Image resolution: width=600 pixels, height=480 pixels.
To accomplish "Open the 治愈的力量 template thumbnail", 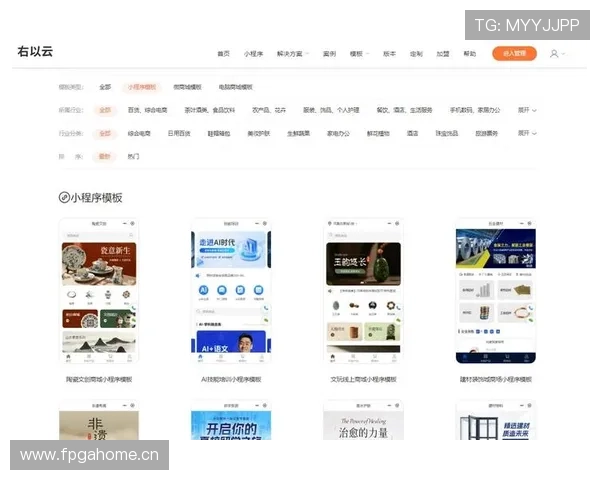I will (x=364, y=420).
